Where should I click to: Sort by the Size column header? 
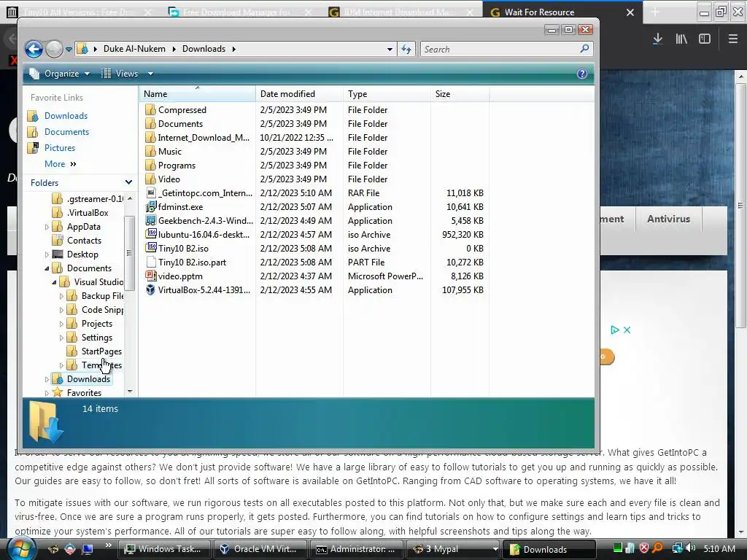coord(460,94)
